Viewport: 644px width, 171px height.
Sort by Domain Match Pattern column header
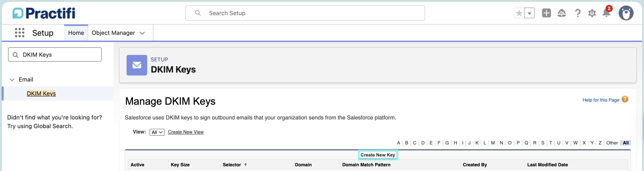point(366,165)
